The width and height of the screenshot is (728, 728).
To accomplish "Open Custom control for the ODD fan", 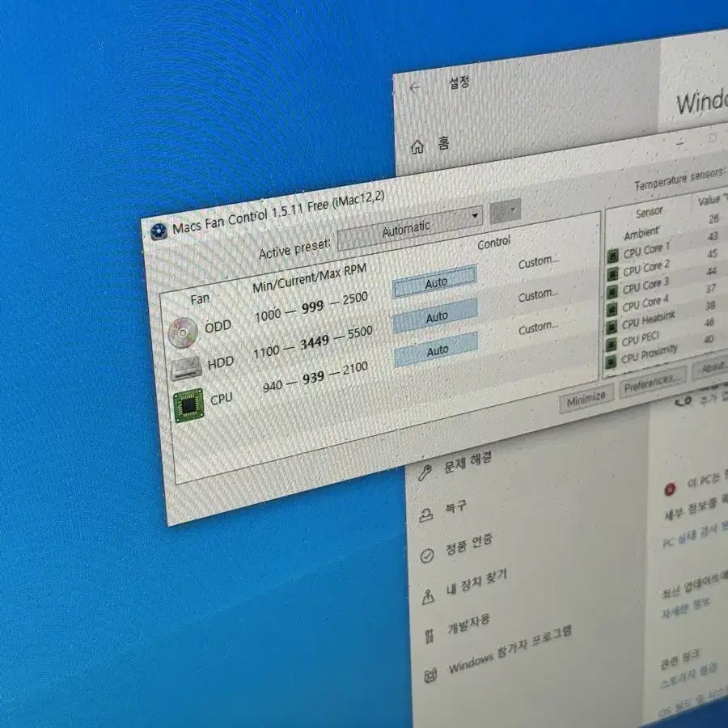I will pyautogui.click(x=538, y=262).
